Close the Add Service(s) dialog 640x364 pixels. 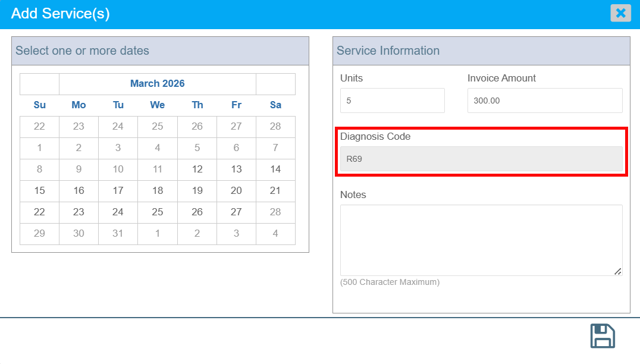pos(620,13)
